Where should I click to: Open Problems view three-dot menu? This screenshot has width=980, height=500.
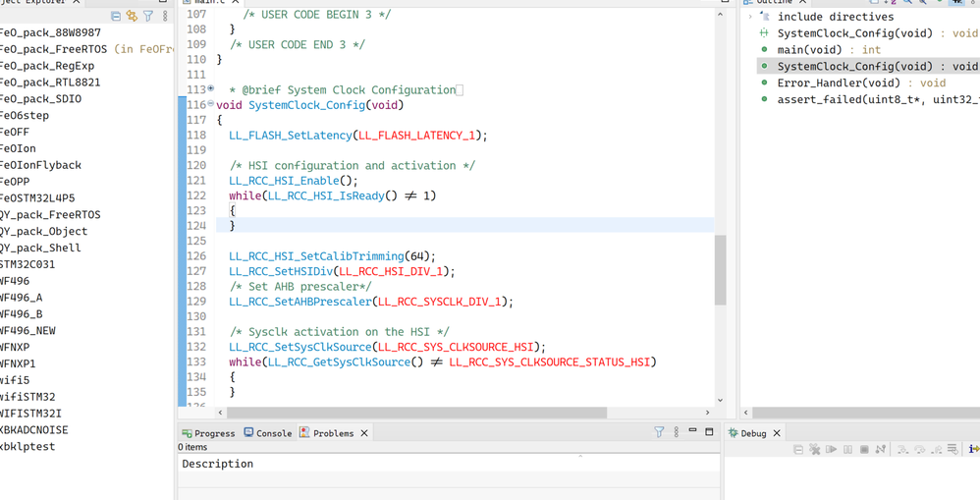[x=676, y=432]
